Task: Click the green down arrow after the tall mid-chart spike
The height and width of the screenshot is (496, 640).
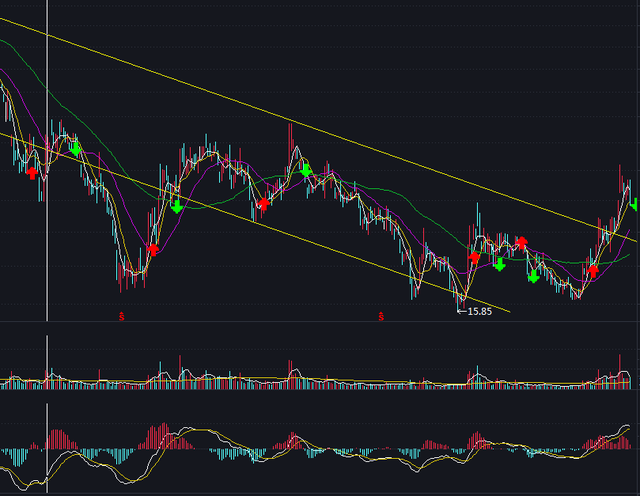Action: (x=306, y=170)
